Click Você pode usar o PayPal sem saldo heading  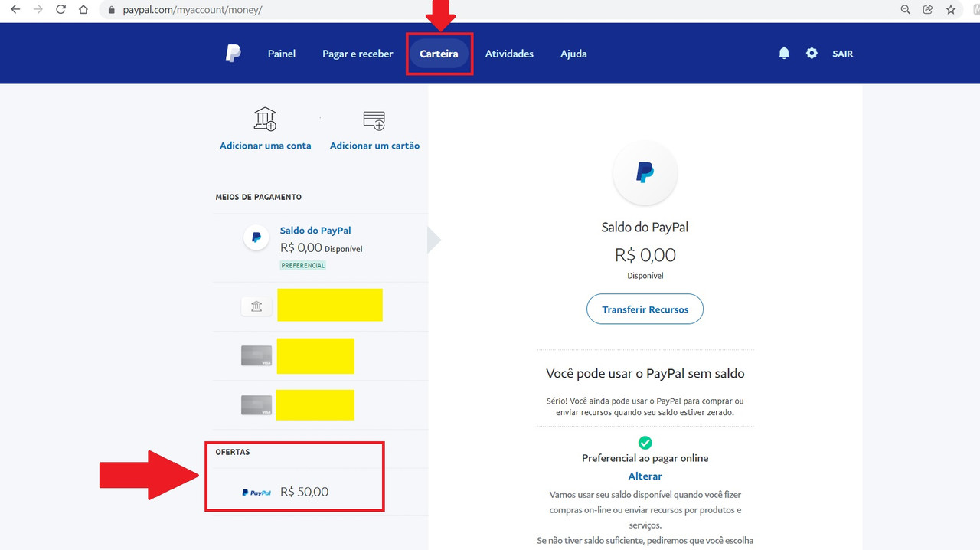(x=645, y=374)
